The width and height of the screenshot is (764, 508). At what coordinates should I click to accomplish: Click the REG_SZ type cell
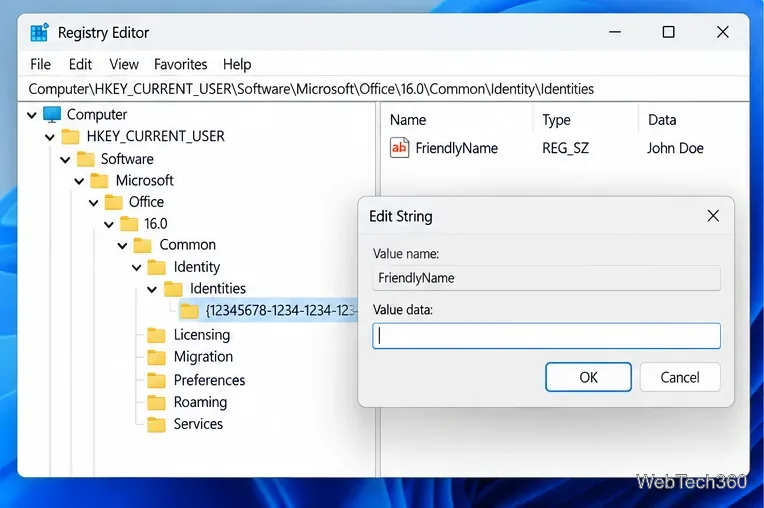(565, 148)
